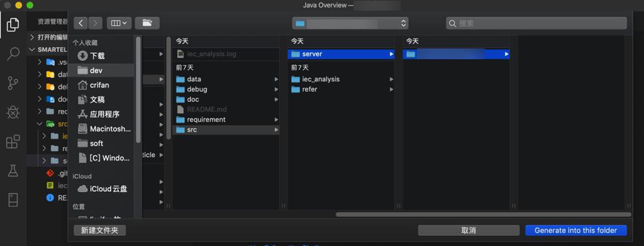Screen dimensions: 644x246
Task: Select the debug folder in file list
Action: click(x=226, y=89)
